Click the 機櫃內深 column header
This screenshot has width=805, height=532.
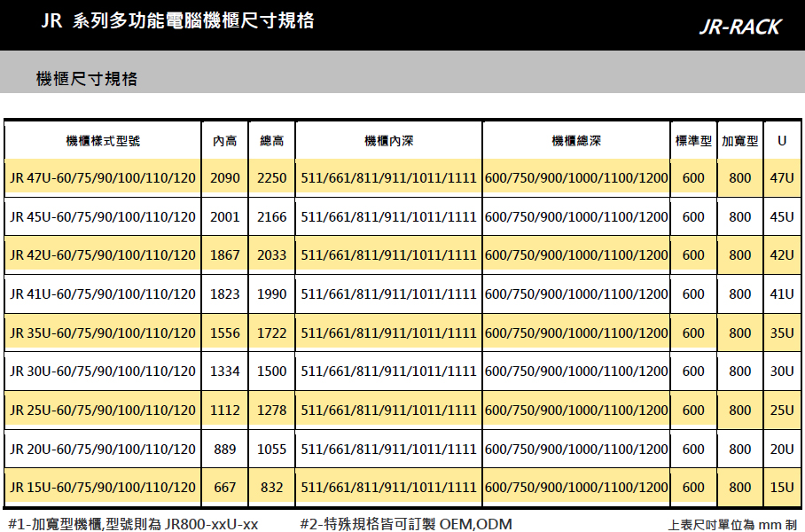pos(388,141)
